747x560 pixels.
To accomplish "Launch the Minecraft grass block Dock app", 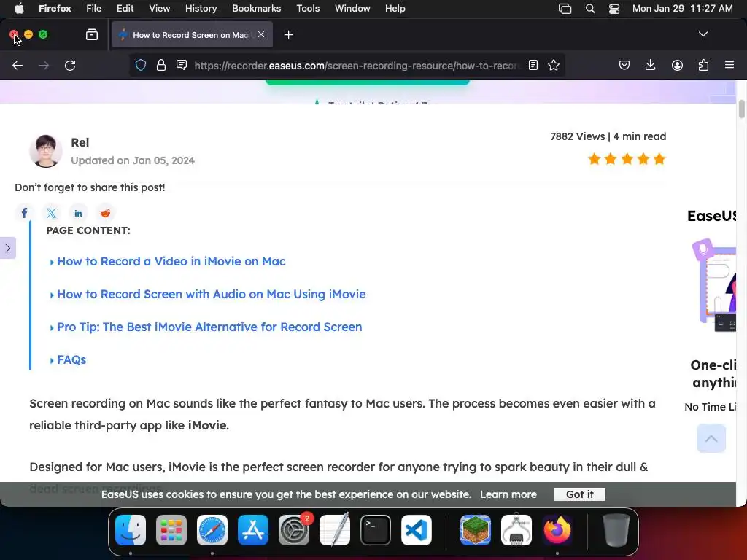I will coord(476,530).
